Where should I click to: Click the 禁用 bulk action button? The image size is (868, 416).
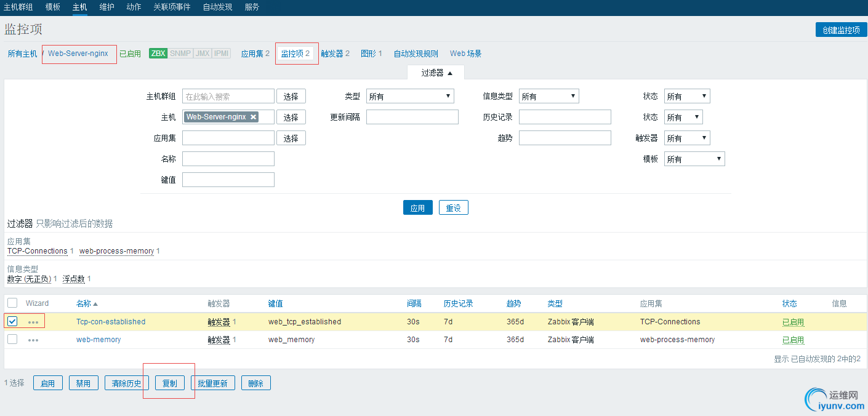(84, 383)
